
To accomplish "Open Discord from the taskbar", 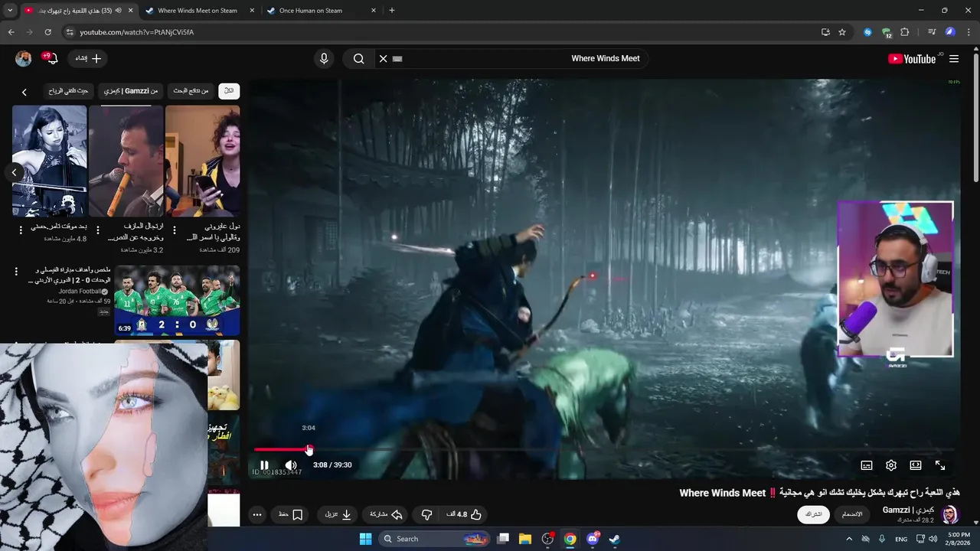I will pos(592,539).
